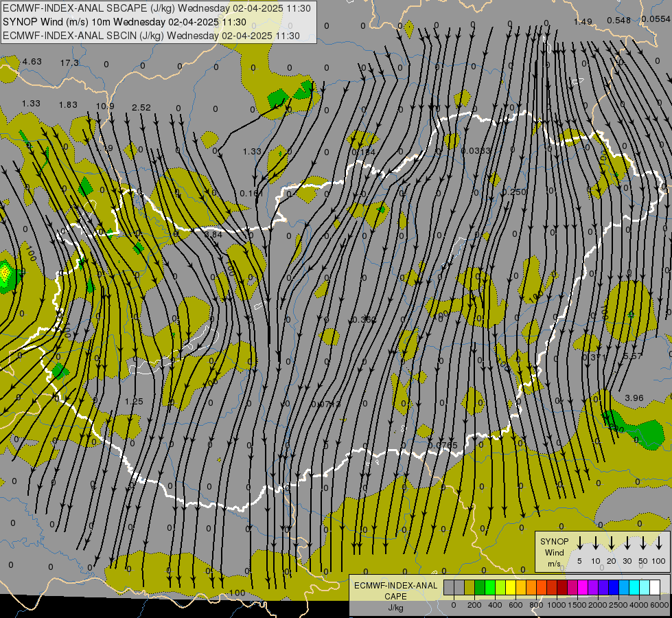Click the wind legend arrow above 5
Screen dimensions: 672x618
click(579, 543)
